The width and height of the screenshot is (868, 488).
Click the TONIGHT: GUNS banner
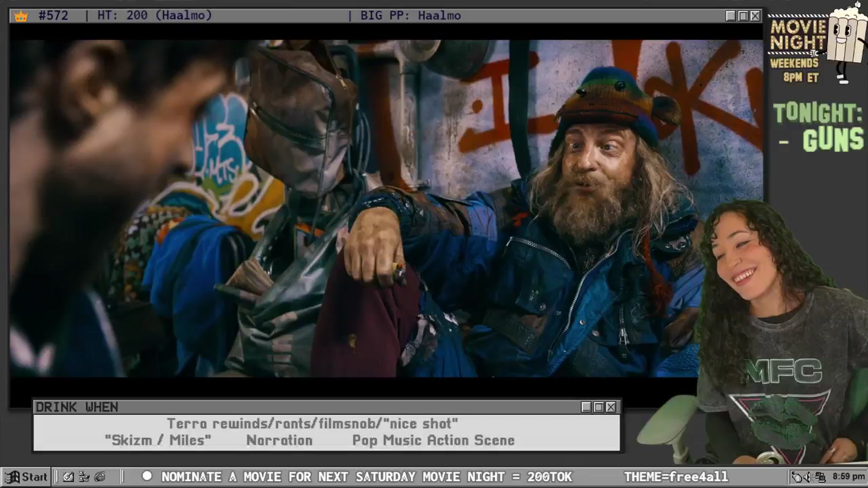click(818, 127)
